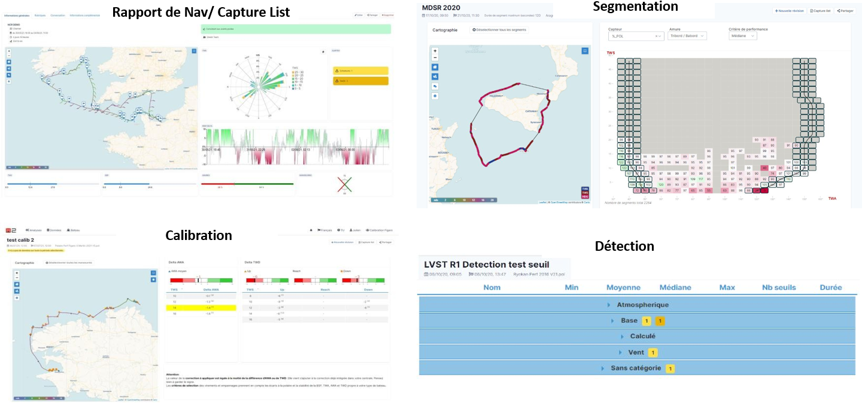This screenshot has width=868, height=404.
Task: Expand Rapport de Nav map to fullscreen
Action: (194, 51)
